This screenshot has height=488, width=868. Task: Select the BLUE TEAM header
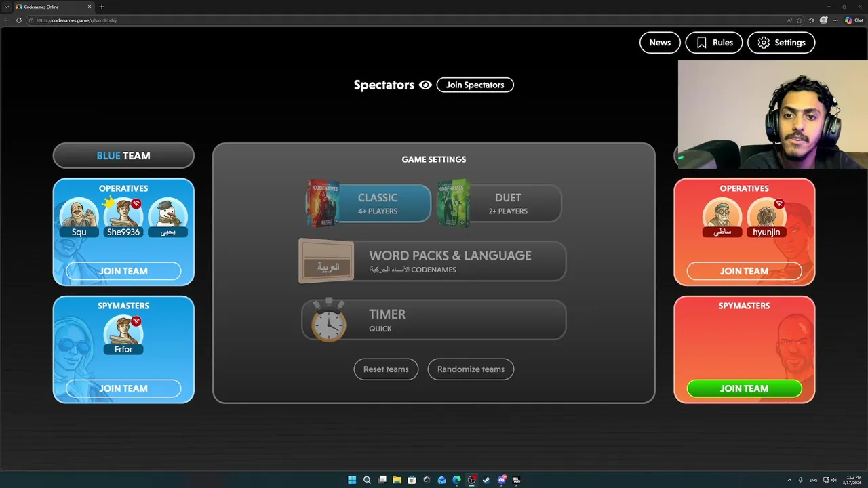[x=123, y=155]
